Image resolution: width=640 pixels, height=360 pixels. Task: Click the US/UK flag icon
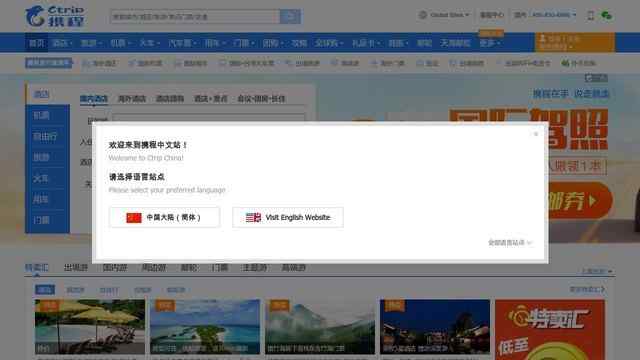tap(253, 218)
